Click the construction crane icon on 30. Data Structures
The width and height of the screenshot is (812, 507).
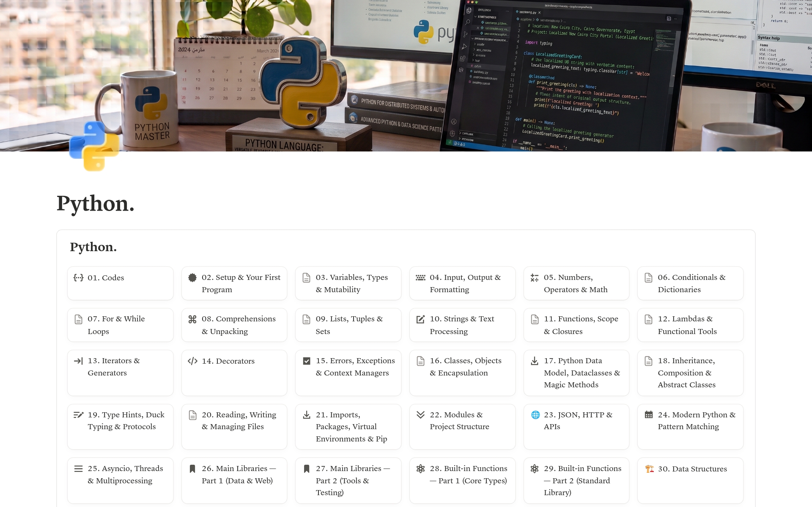(x=649, y=469)
